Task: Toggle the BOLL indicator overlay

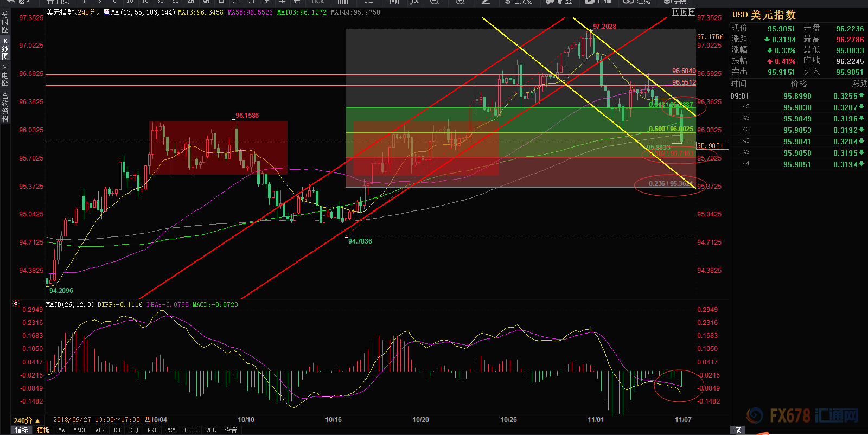Action: click(190, 430)
